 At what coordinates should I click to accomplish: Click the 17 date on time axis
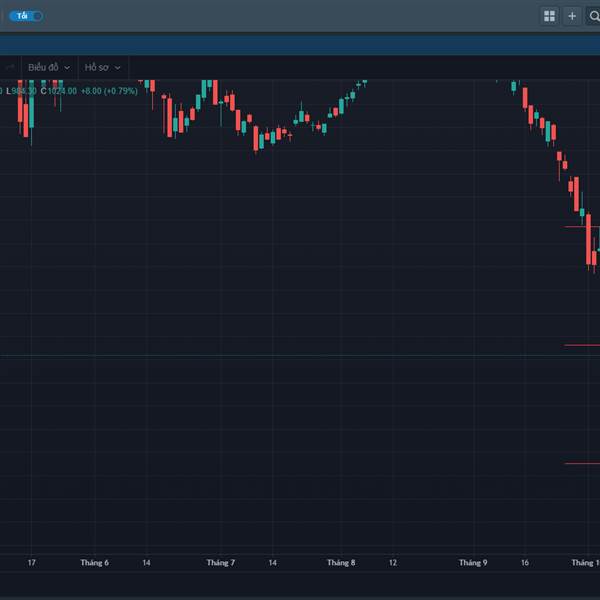[32, 563]
